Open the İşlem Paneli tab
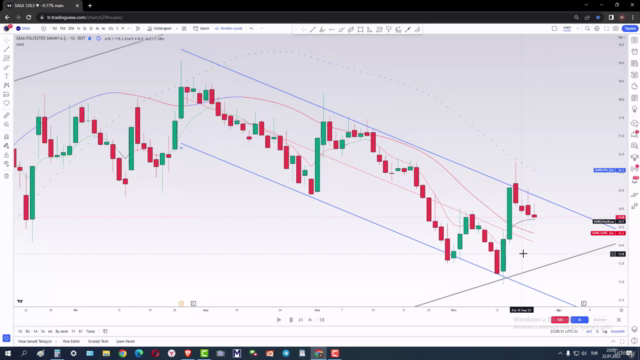Screen dimensions: 640x360 [125, 341]
